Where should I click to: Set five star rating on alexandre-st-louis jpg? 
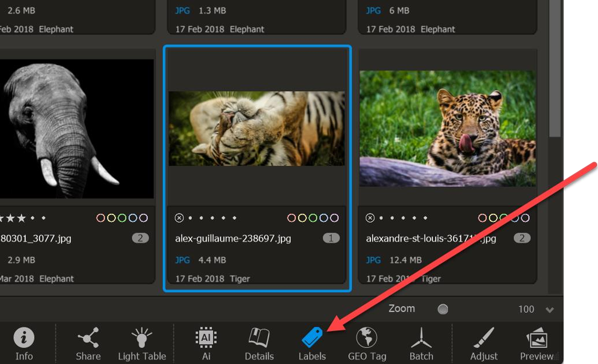coord(425,218)
